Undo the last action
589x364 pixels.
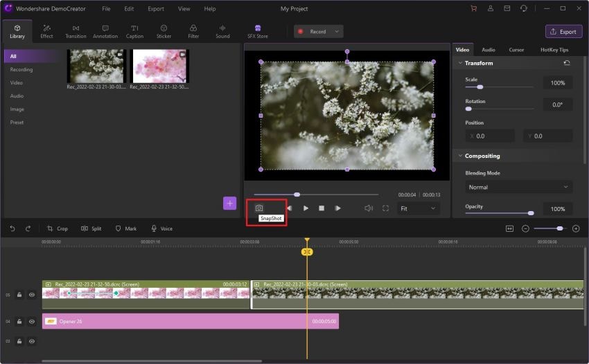click(12, 228)
